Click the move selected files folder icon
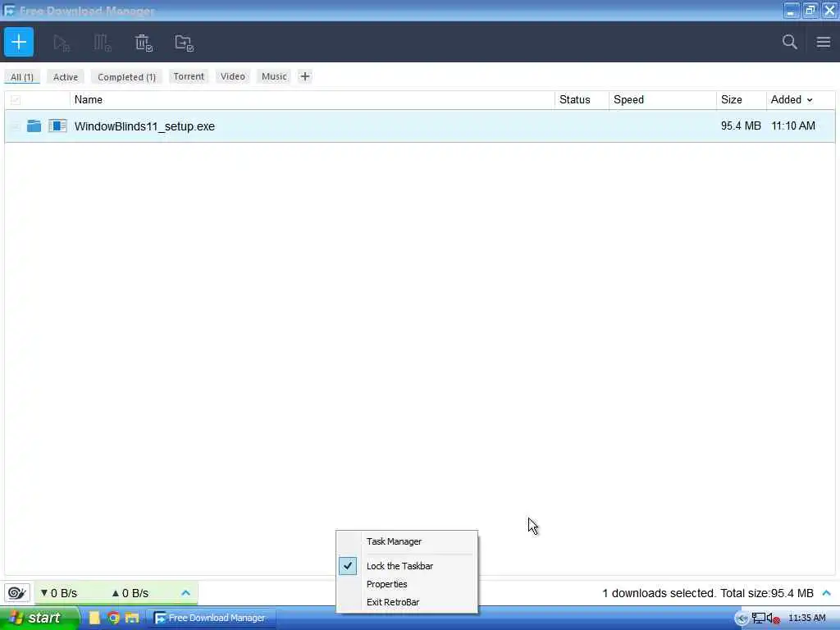 [x=184, y=43]
